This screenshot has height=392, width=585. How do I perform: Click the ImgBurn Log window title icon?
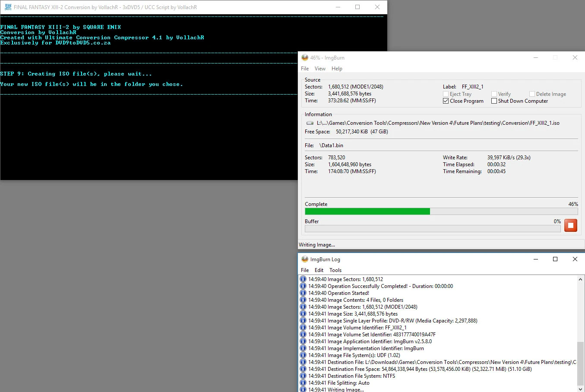pos(305,259)
